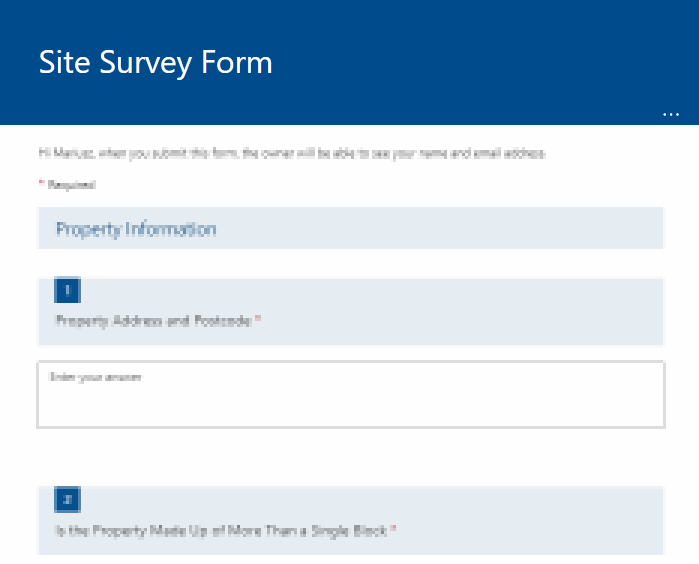
Task: Click blank area below the answer box
Action: 351,457
